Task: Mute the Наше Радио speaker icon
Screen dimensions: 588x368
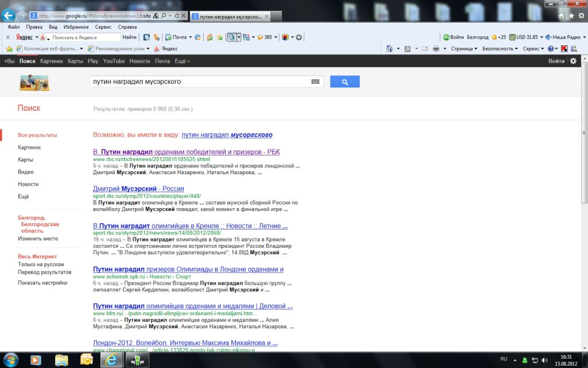Action: pos(548,37)
